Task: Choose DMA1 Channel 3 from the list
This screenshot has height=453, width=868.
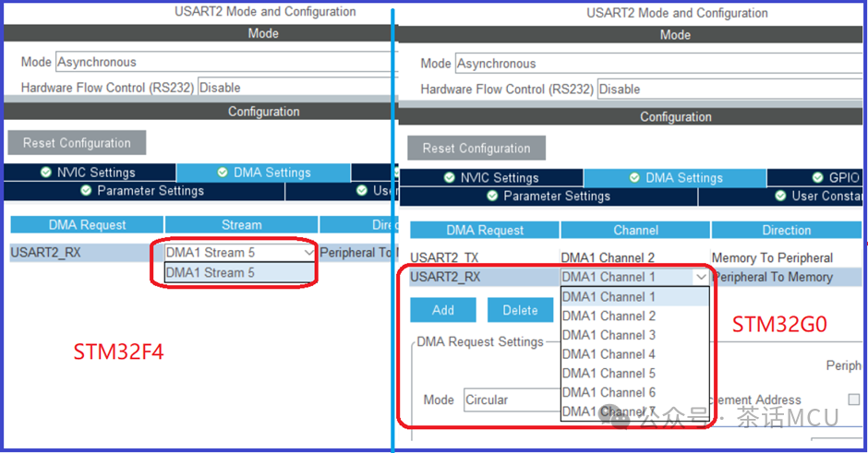Action: click(x=635, y=335)
